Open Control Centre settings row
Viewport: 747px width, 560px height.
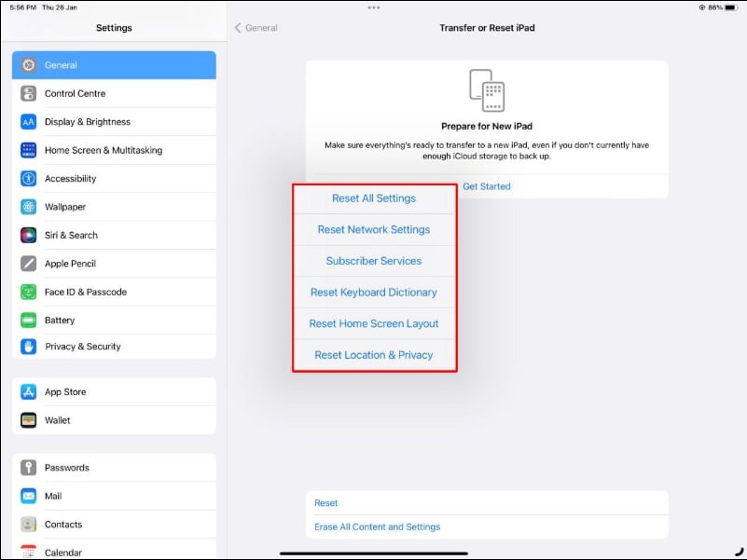tap(114, 93)
